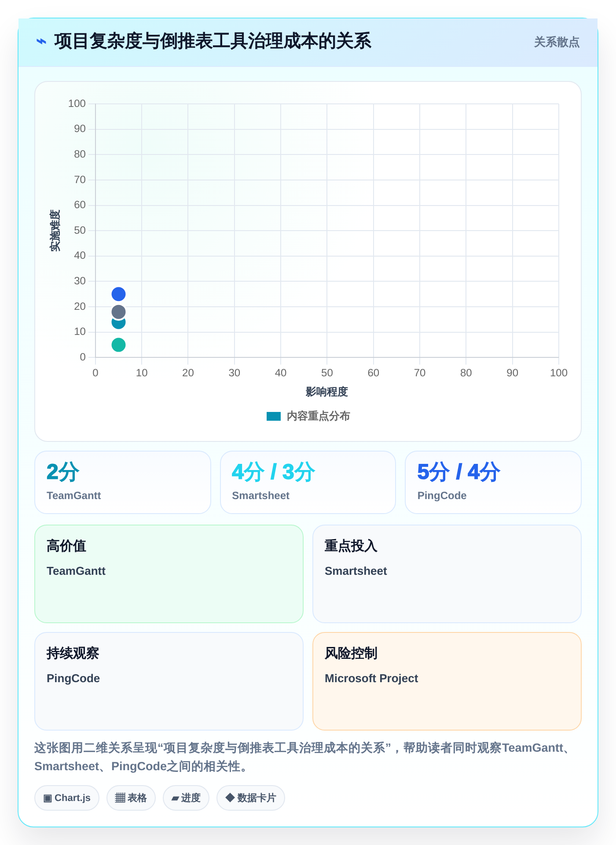Select the 重点投入 Smartsheet quadrant card
This screenshot has height=845, width=616.
point(447,574)
